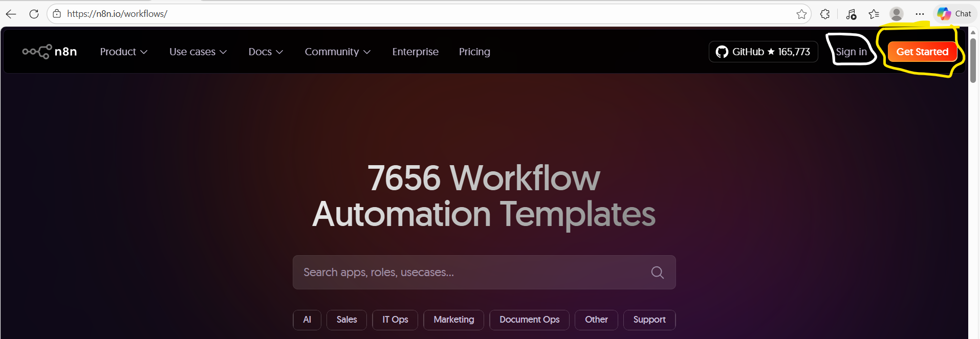Open the browser profile avatar
The width and height of the screenshot is (980, 339).
pos(896,14)
